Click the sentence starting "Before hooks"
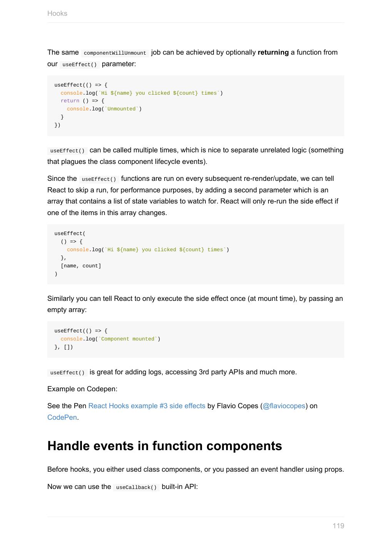Viewport: 392px width, 554px height. coord(195,469)
